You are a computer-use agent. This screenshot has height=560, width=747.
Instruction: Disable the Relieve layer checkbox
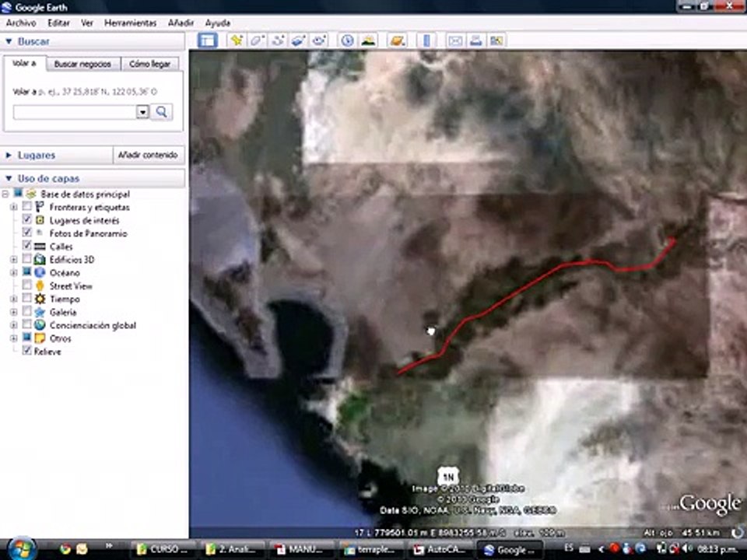click(x=27, y=351)
